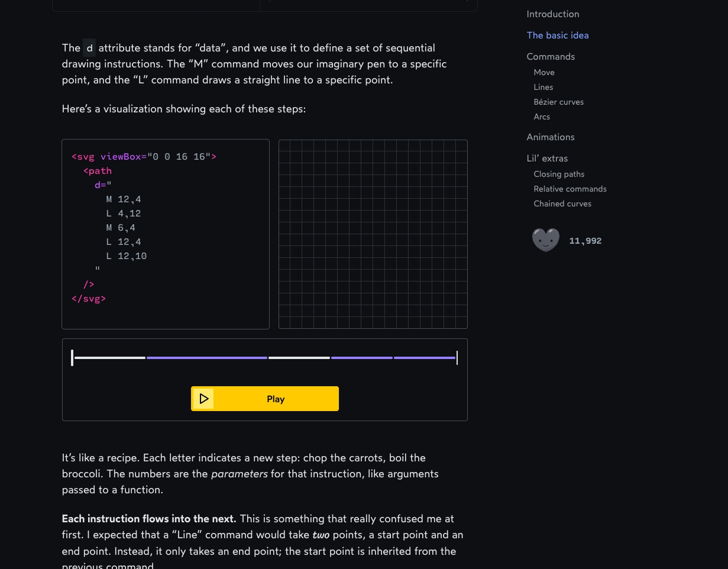The image size is (728, 569).
Task: Open Lil' extras section
Action: point(547,159)
